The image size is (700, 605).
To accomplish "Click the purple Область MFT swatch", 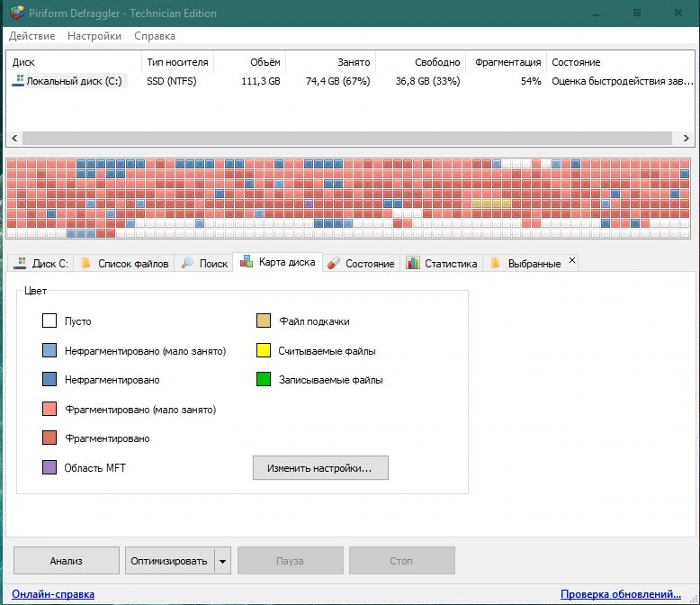I will (49, 467).
